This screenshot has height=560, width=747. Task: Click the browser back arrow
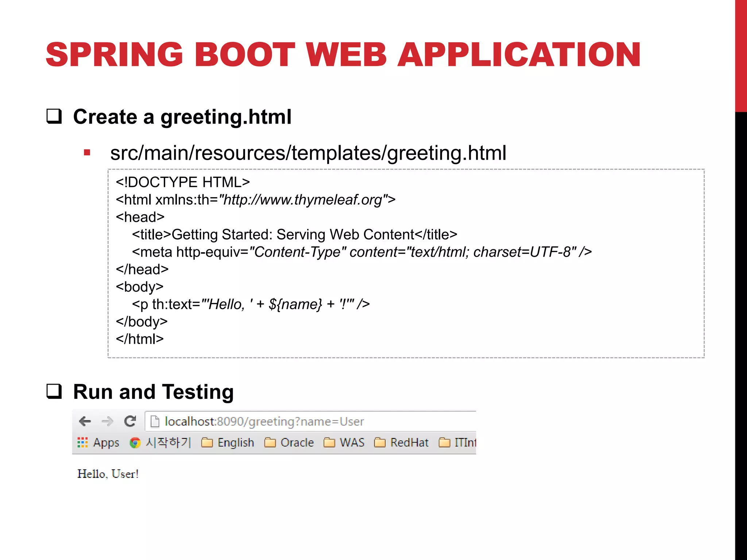click(85, 421)
